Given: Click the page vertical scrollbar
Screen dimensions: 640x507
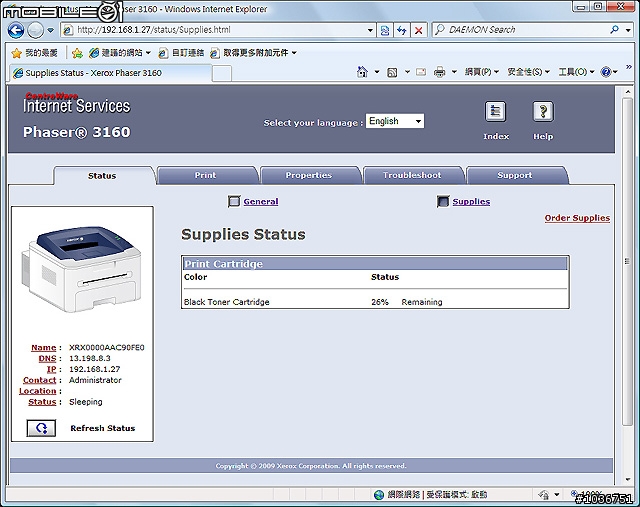Looking at the screenshot, I should click(628, 261).
